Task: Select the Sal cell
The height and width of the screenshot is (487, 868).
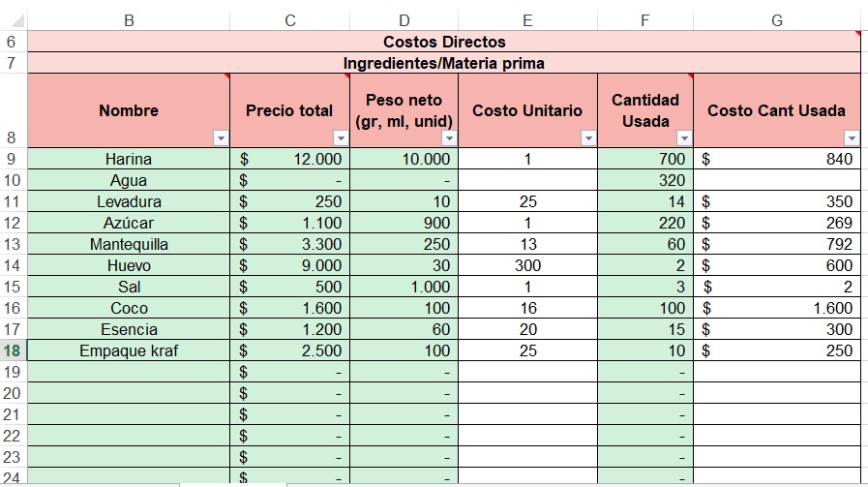Action: pyautogui.click(x=129, y=287)
